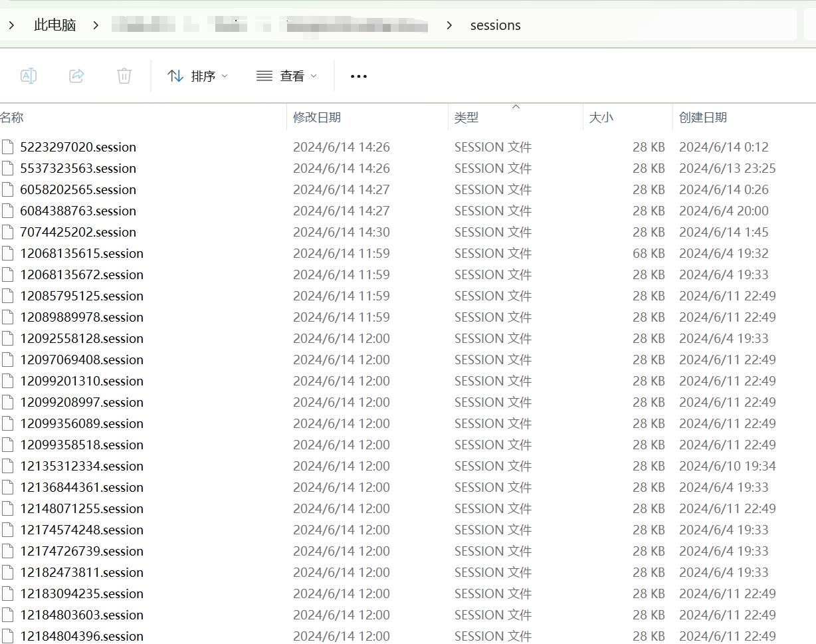This screenshot has height=644, width=816.
Task: Sort by 类型 column header
Action: 466,118
